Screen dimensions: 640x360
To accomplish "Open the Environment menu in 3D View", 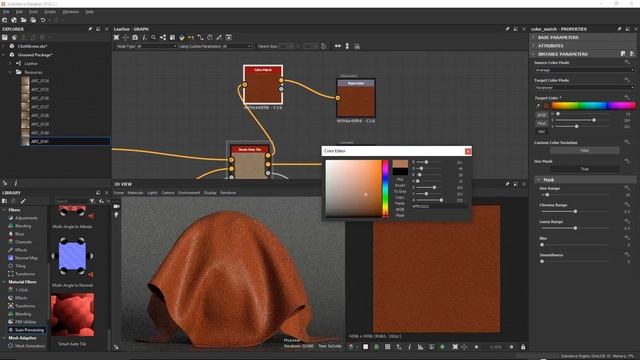I will (x=189, y=193).
